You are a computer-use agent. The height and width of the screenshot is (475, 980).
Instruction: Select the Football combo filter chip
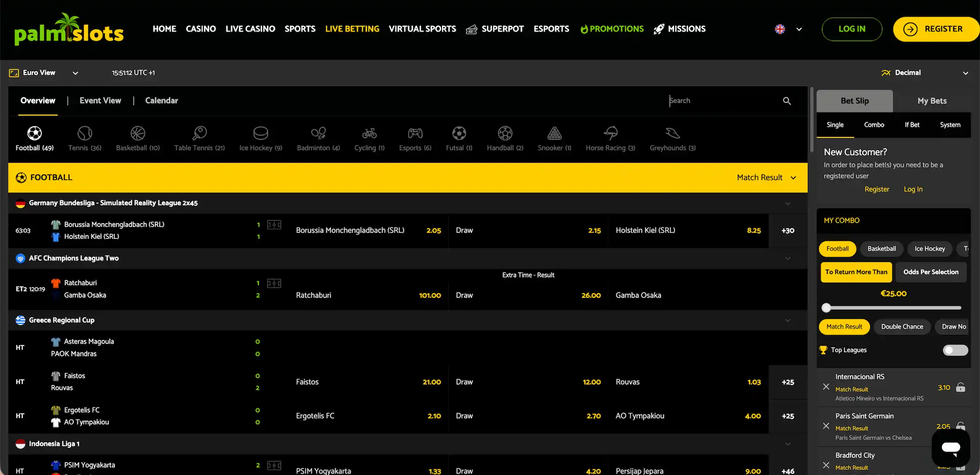coord(837,249)
